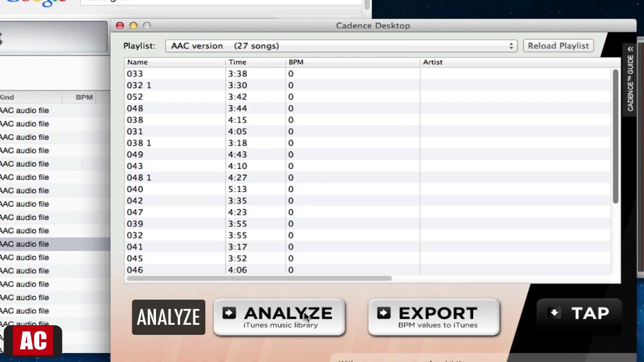Click the BPM value for song 033
The image size is (644, 362).
[291, 73]
